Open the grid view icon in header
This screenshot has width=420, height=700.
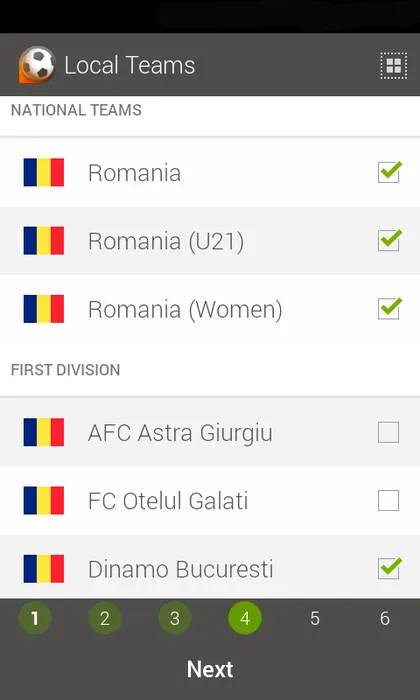coord(393,66)
